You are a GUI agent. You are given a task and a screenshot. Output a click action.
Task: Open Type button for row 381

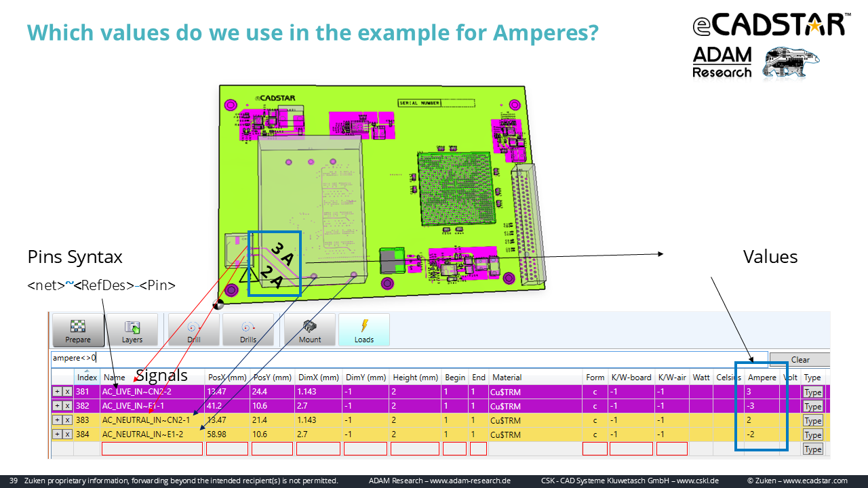coord(812,392)
